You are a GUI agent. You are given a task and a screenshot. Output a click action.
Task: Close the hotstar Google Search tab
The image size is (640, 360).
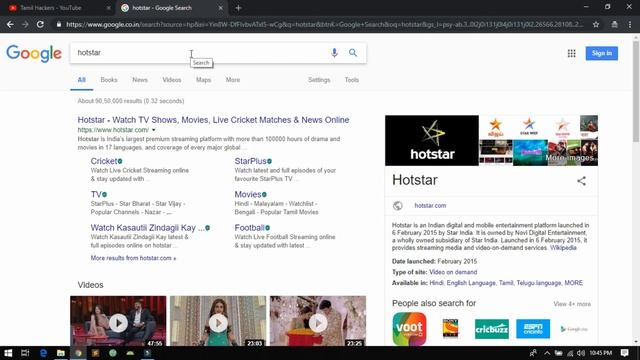pos(220,8)
